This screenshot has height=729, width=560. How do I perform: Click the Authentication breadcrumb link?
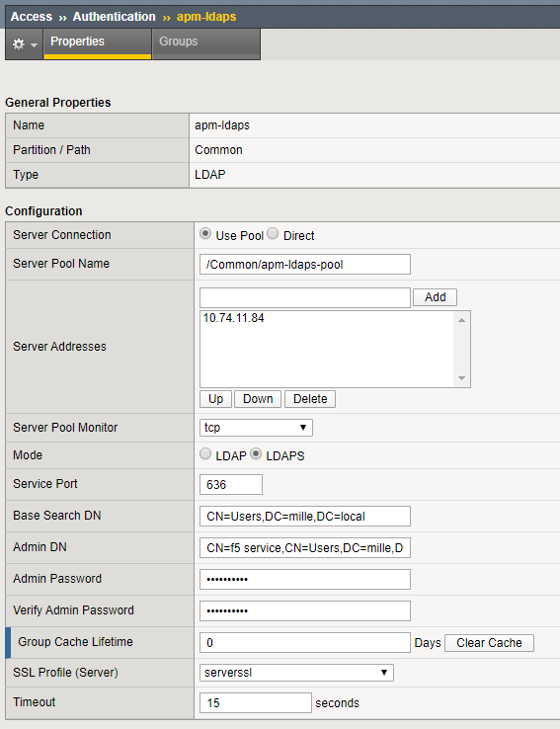click(114, 16)
